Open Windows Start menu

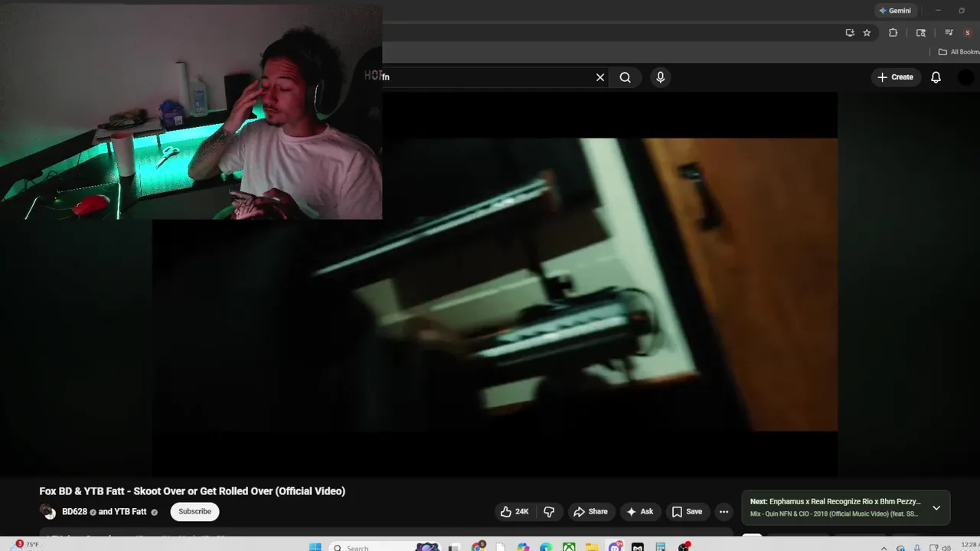point(315,546)
